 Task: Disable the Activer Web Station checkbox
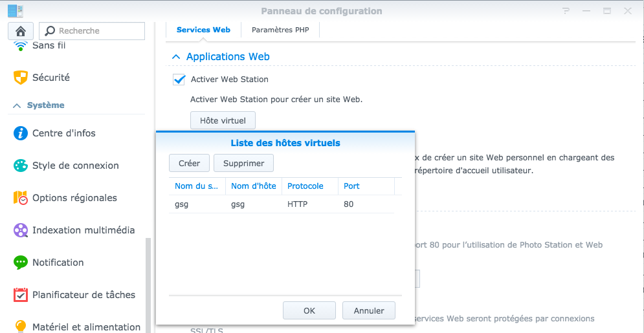(x=179, y=80)
